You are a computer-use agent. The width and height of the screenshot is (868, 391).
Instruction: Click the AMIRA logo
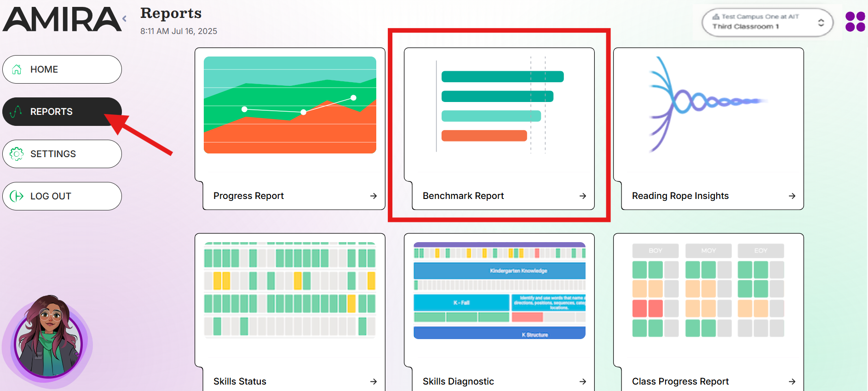(62, 19)
